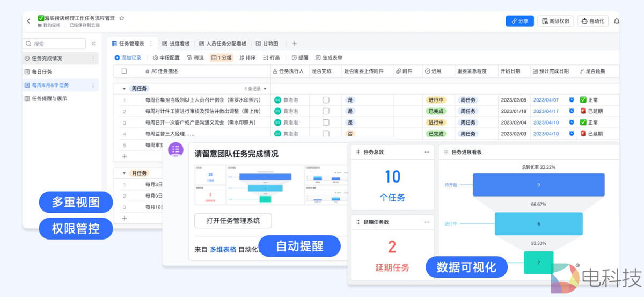Click the add-row plus under 月任务 group
Screen dimensions: 644x297
pos(125,218)
